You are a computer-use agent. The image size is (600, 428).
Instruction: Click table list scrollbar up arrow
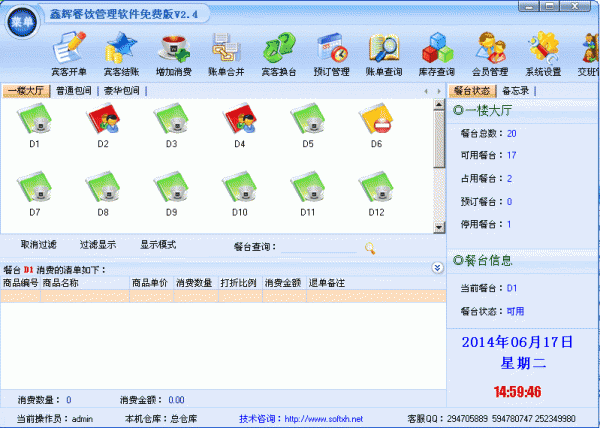(439, 104)
